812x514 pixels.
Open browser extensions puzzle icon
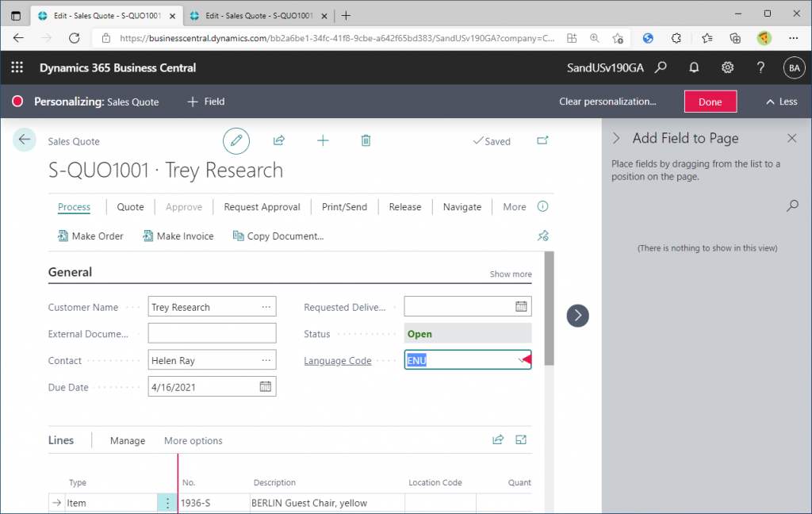[x=676, y=38]
